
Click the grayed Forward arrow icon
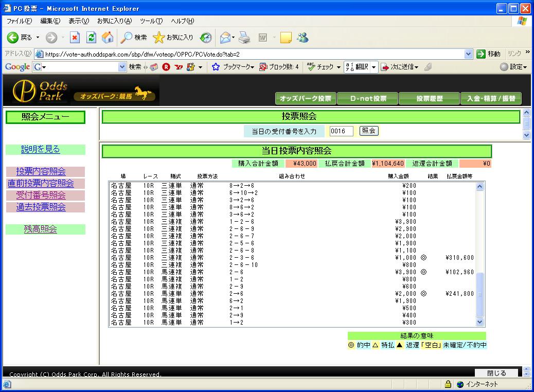51,38
